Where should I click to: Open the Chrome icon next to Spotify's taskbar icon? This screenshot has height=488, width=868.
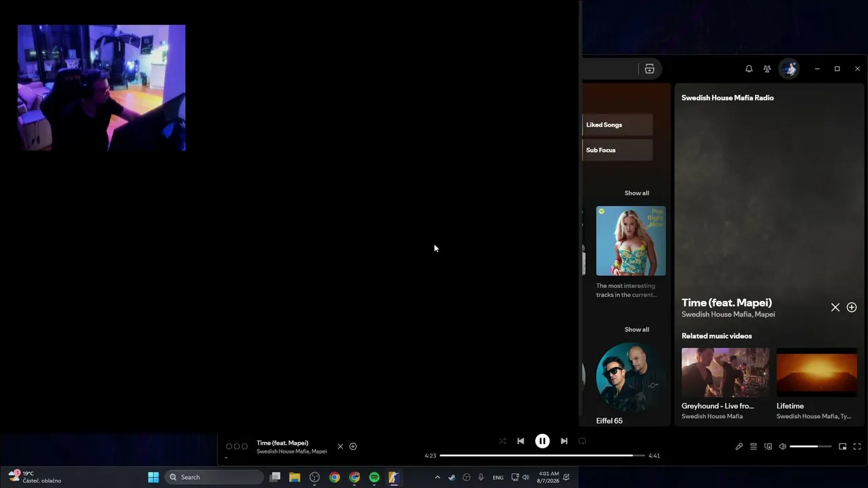[354, 477]
